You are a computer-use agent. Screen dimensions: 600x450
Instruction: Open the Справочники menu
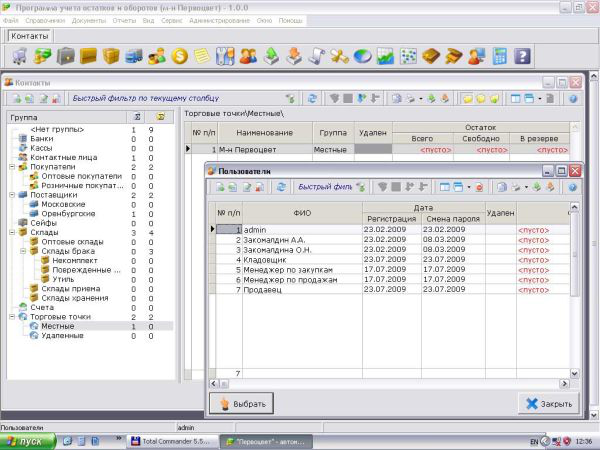pos(45,21)
